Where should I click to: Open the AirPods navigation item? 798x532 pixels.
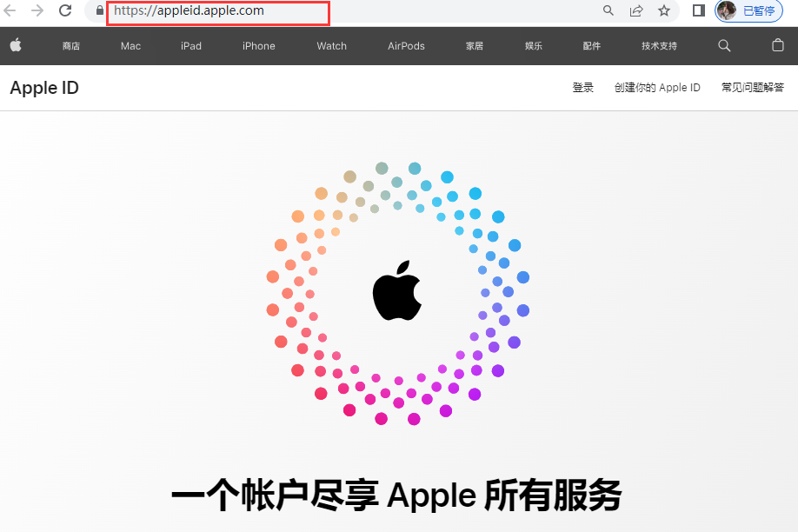tap(406, 46)
